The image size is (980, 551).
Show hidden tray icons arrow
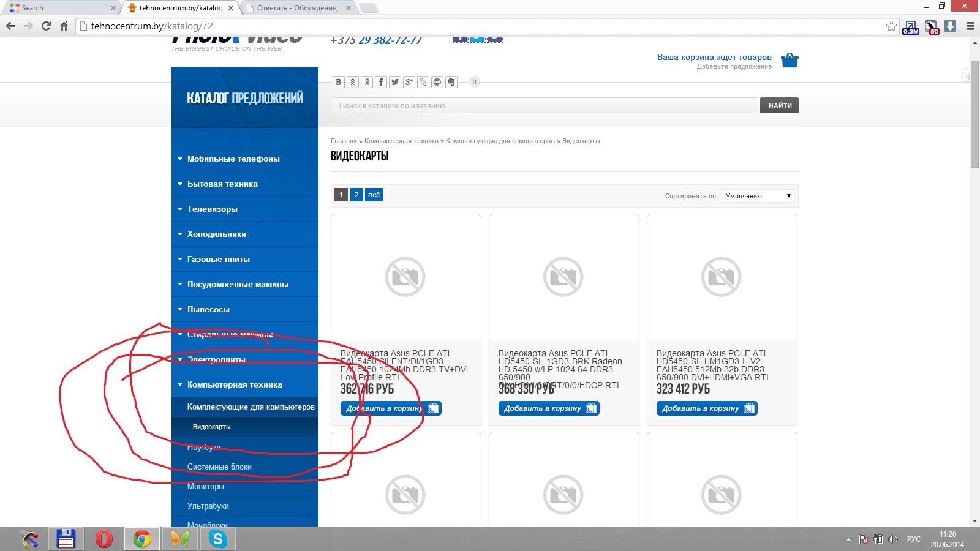pyautogui.click(x=848, y=539)
